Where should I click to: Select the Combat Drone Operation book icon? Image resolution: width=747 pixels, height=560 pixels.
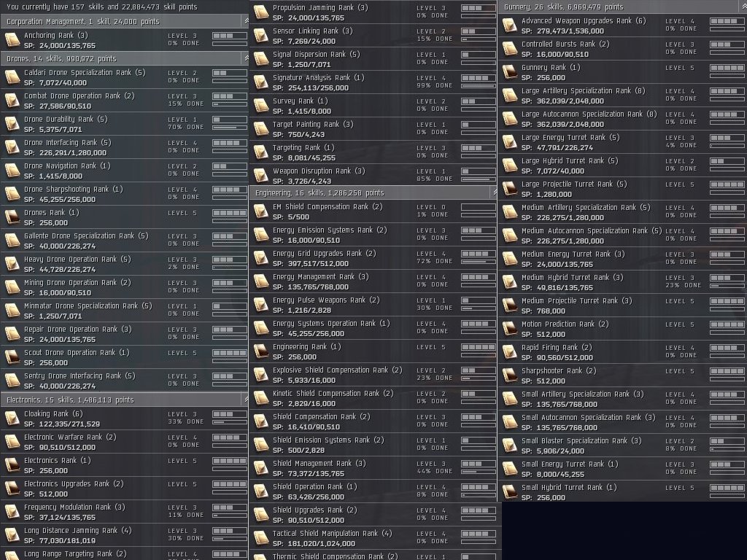[12, 101]
